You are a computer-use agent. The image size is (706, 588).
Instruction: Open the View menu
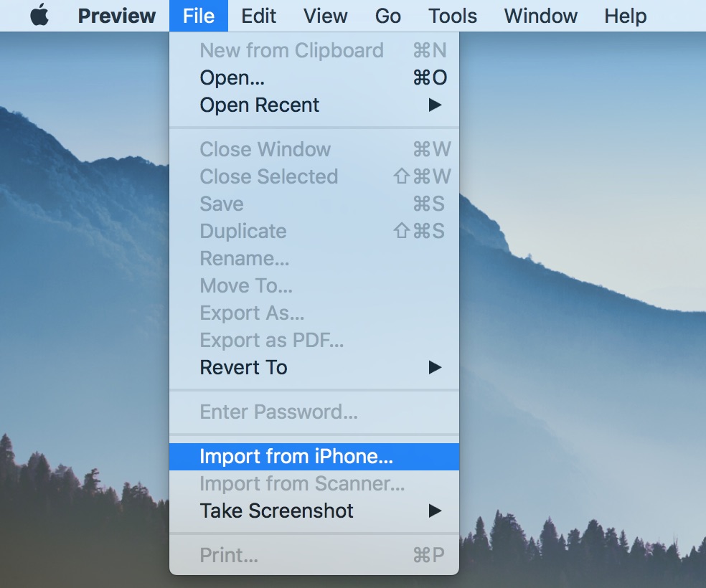325,16
